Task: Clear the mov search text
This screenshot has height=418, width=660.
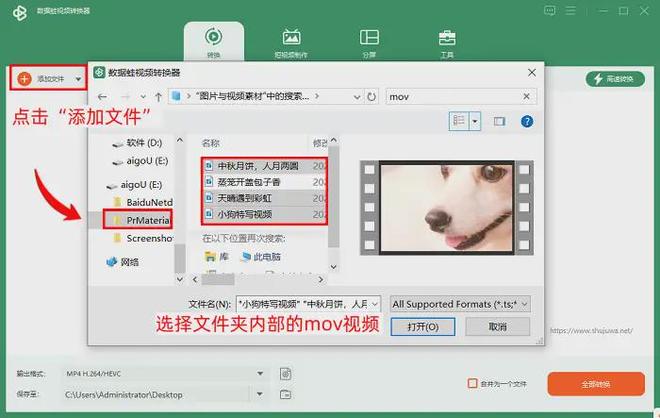Action: tap(526, 96)
